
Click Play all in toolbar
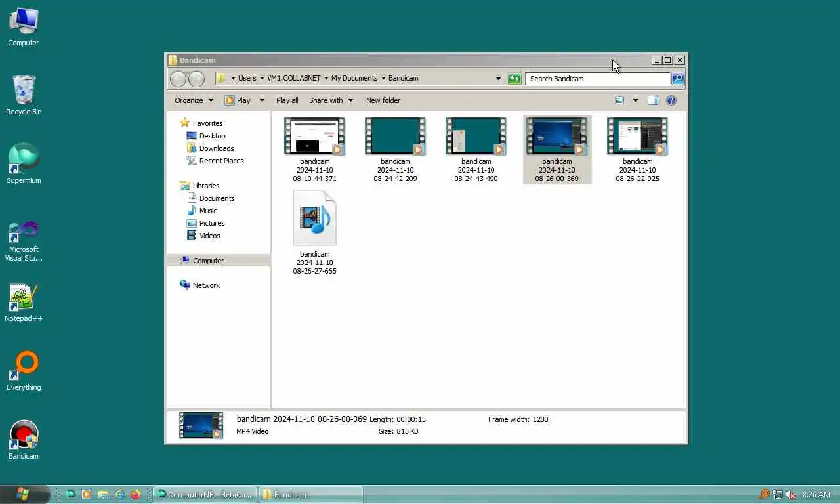(x=287, y=100)
